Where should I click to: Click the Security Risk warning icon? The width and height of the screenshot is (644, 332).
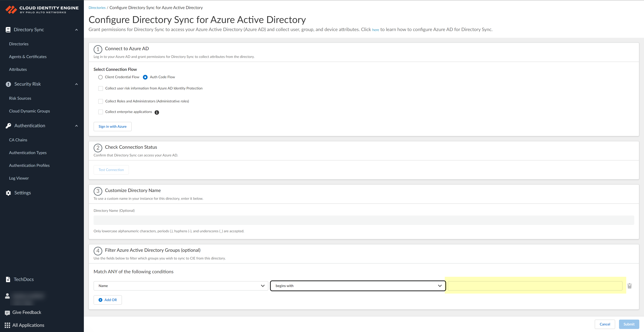coord(8,84)
